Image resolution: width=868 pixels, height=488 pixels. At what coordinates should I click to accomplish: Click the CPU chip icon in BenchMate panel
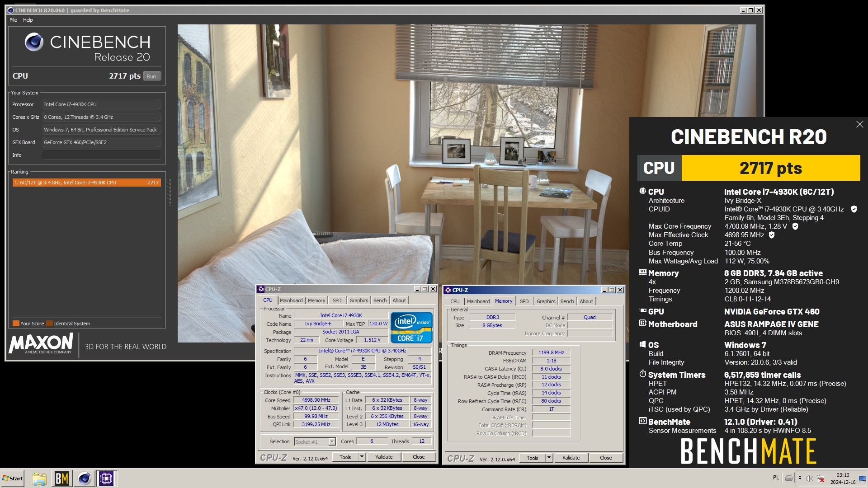pyautogui.click(x=642, y=191)
